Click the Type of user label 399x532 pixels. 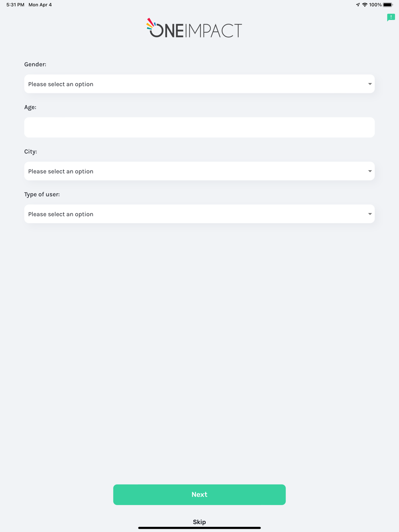[42, 194]
